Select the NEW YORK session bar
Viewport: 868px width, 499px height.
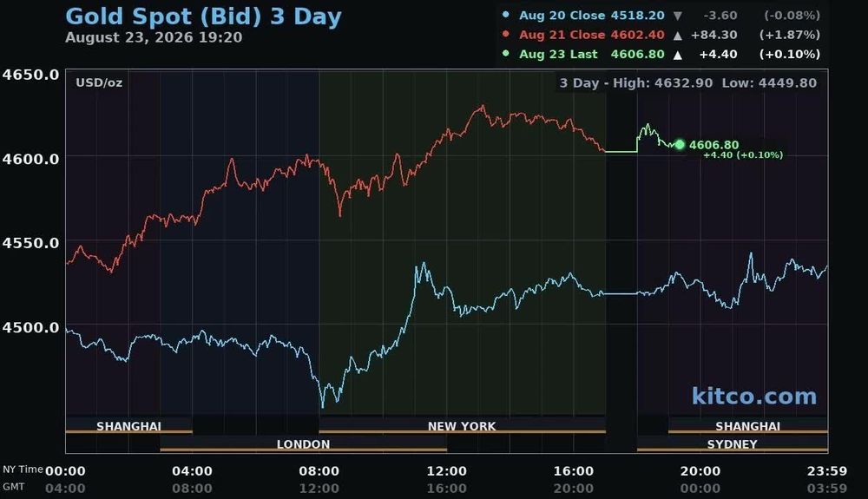[463, 426]
